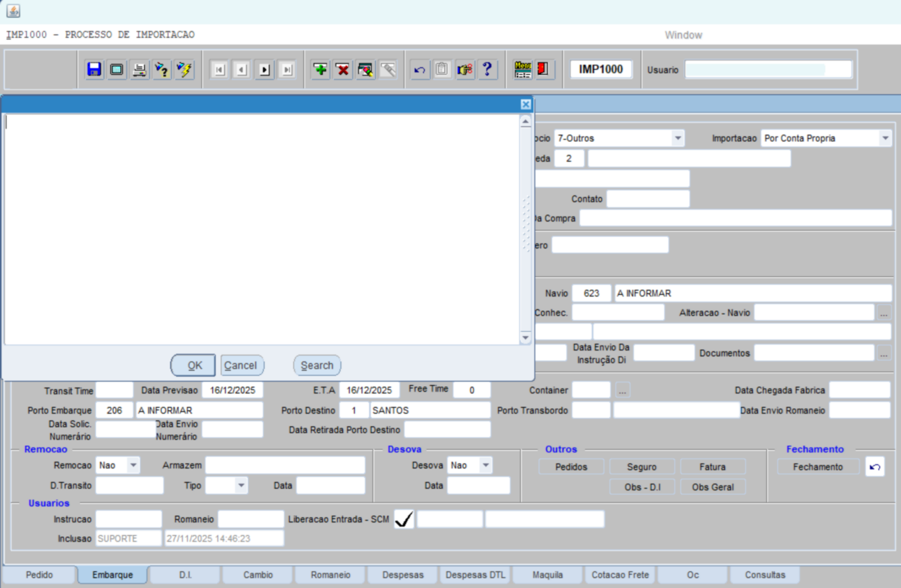The height and width of the screenshot is (588, 901).
Task: Go to the next record arrow
Action: pos(265,70)
